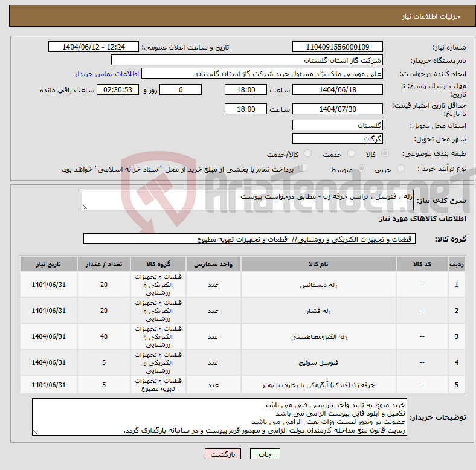476x470 pixels.
Task: Click the تاریخ نیاز column header
Action: click(48, 264)
